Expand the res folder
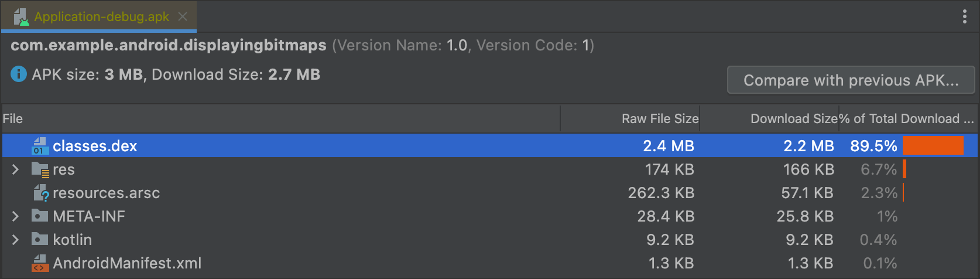Image resolution: width=980 pixels, height=279 pixels. click(x=16, y=169)
